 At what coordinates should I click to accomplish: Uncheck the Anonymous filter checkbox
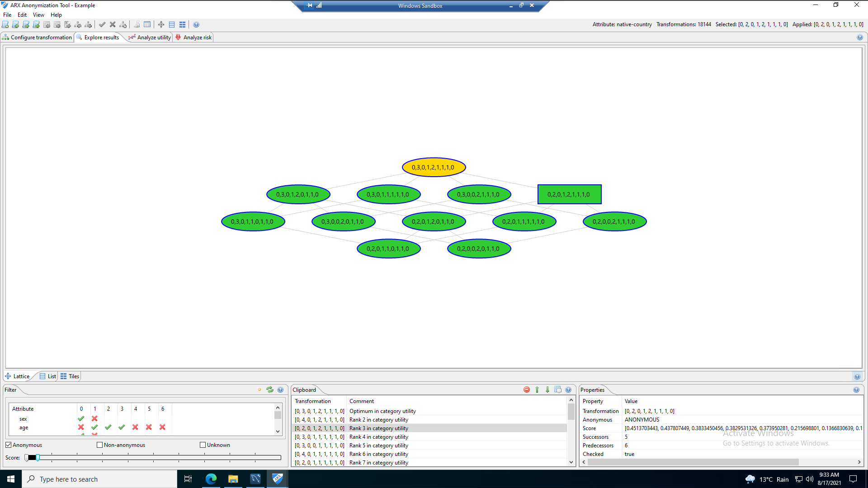[9, 445]
